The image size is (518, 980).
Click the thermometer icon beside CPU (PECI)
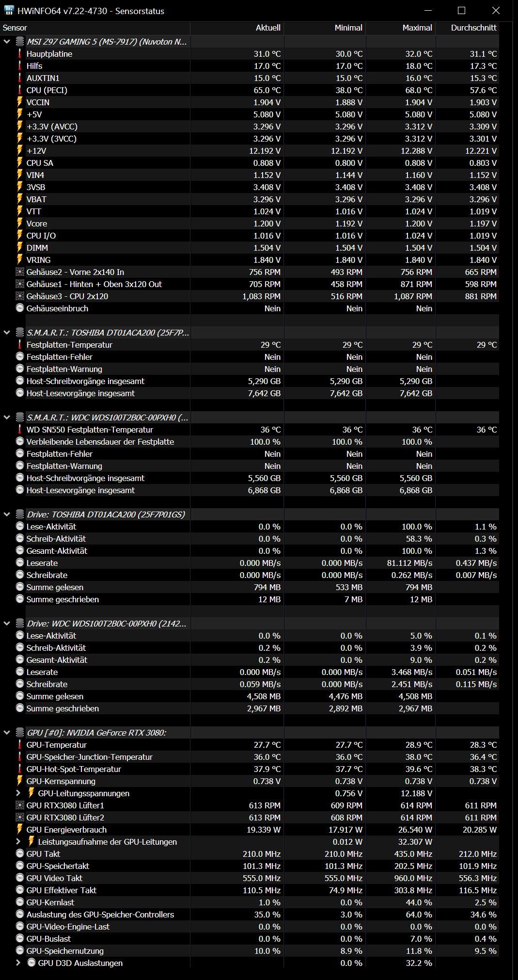pyautogui.click(x=20, y=90)
